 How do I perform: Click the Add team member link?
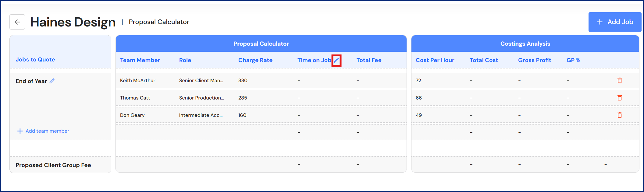pyautogui.click(x=47, y=131)
